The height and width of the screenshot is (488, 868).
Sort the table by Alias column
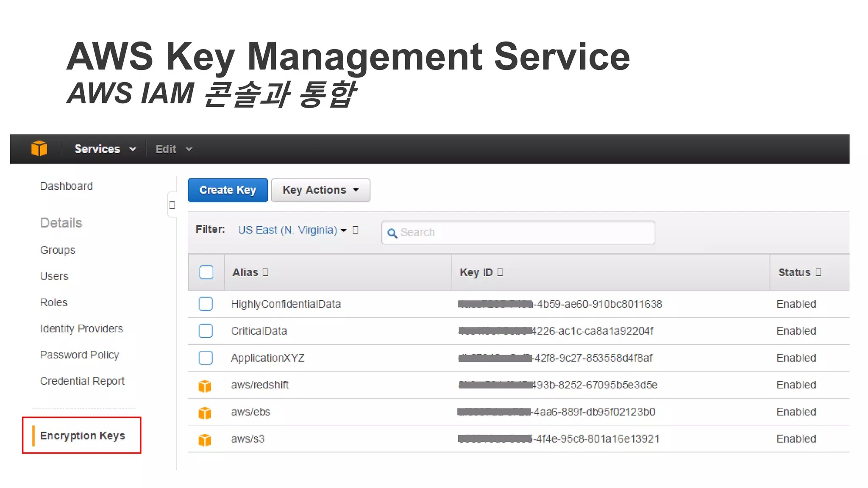[x=250, y=272]
